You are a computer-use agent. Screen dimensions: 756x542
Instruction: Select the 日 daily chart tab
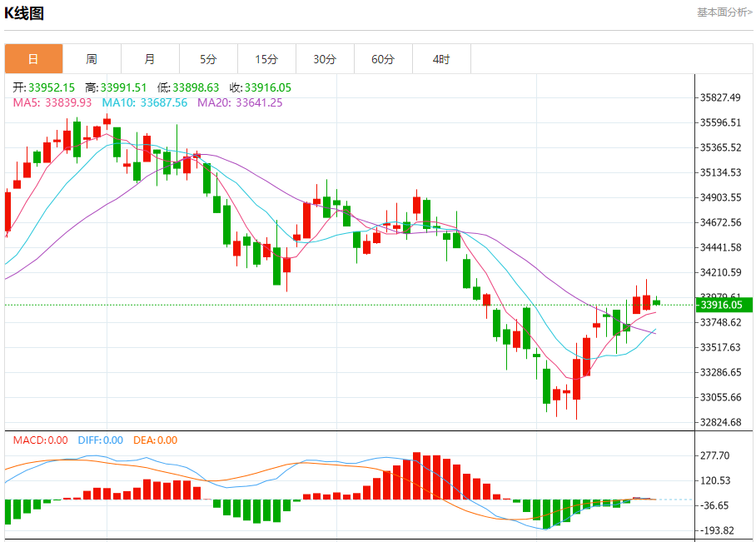(34, 59)
